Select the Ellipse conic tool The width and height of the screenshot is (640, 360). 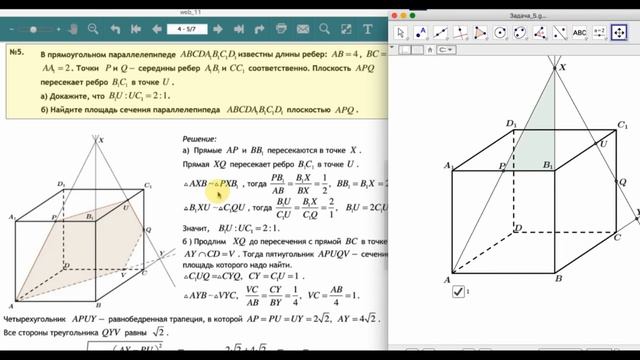point(520,33)
